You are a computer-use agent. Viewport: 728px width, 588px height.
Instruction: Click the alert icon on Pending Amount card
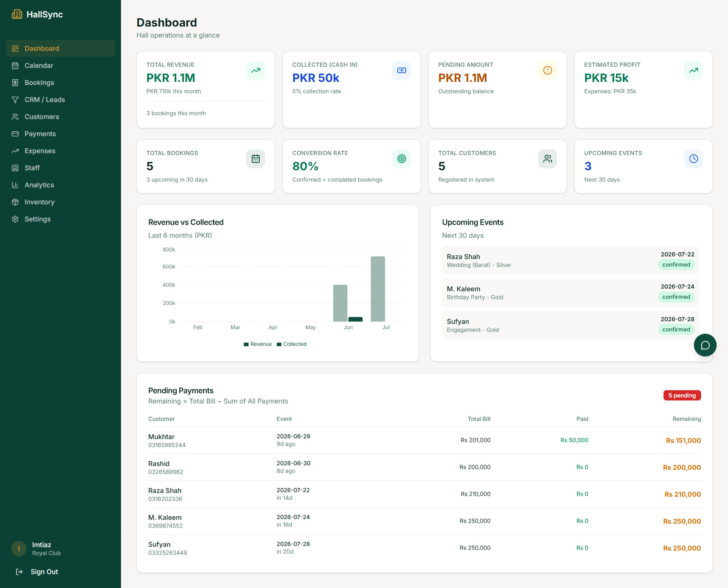point(548,71)
